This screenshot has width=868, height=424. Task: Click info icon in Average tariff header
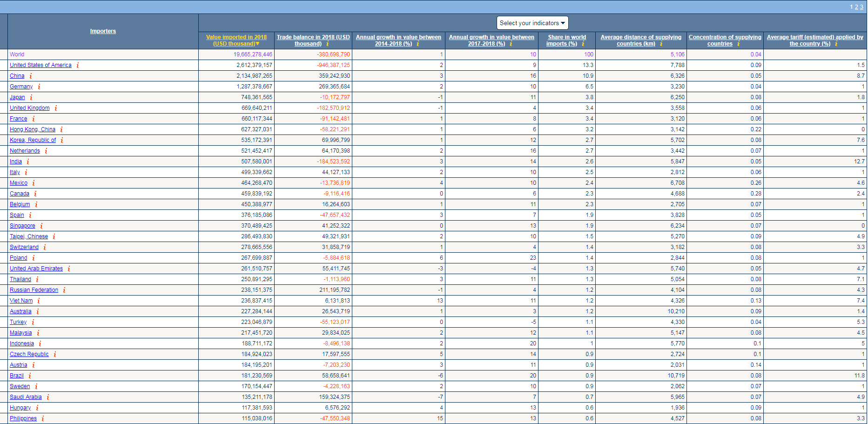[x=836, y=44]
